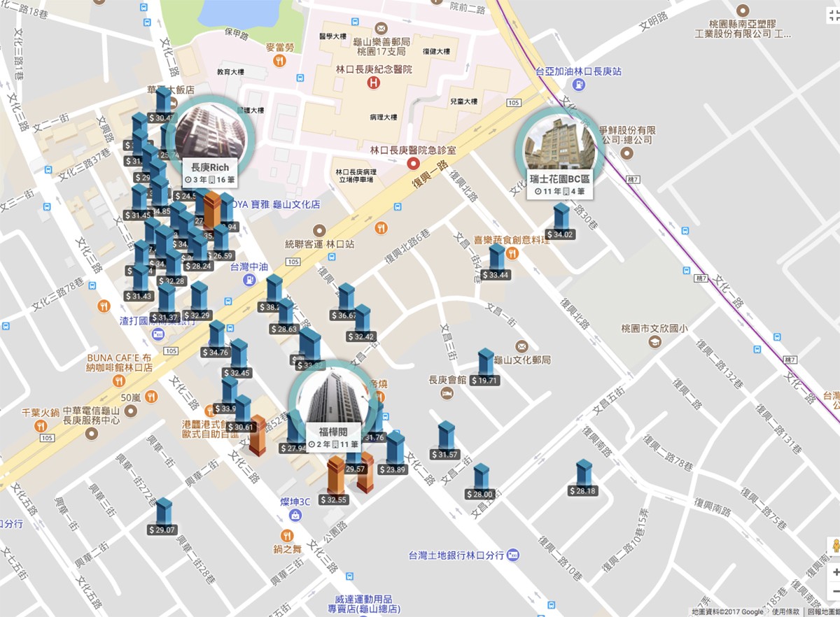Viewport: 840px width, 617px height.
Task: Click the 爭鮮股份有限公司-總公司 map label
Action: (628, 135)
